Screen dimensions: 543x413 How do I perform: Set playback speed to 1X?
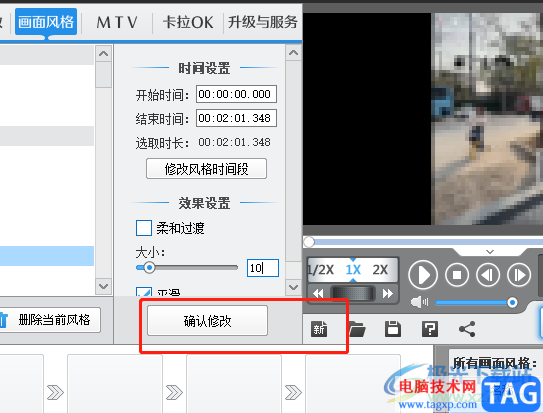pyautogui.click(x=353, y=270)
